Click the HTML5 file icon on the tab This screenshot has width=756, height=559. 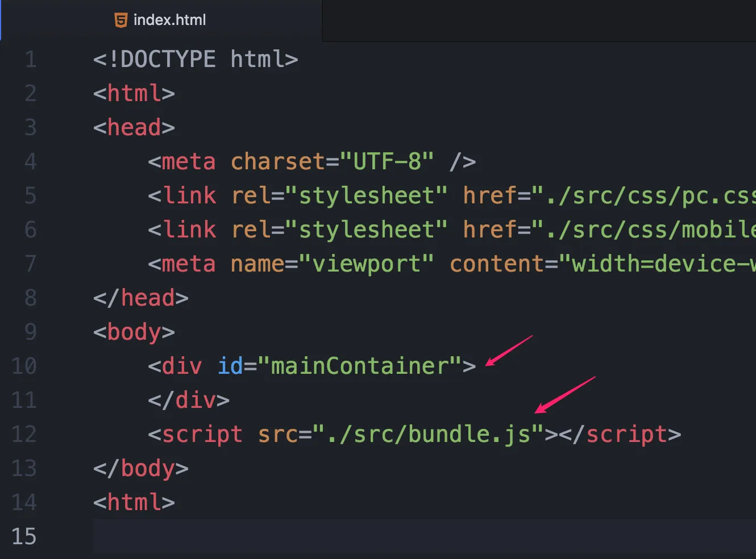[121, 20]
